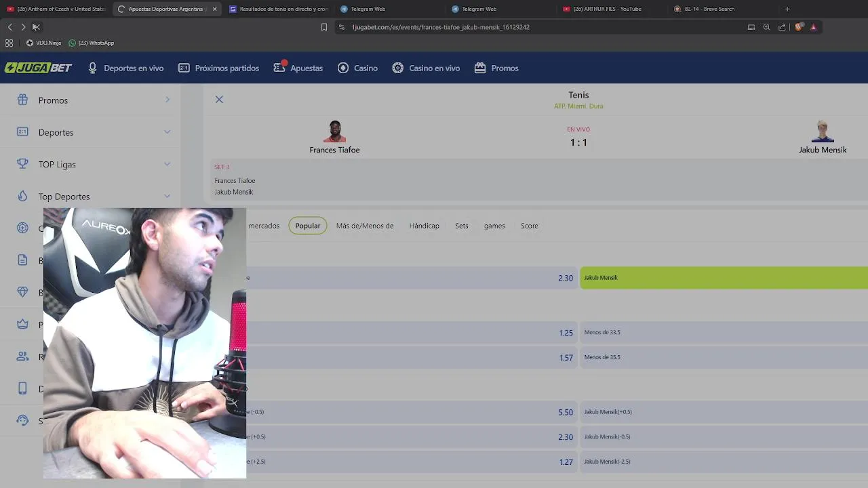Open Promos in the top navigation bar

click(x=496, y=68)
